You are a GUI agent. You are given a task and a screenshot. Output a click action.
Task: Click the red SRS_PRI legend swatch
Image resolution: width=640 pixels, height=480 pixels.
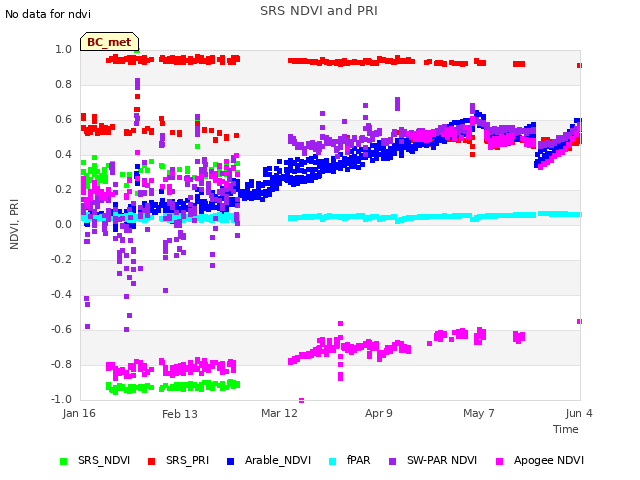coord(151,461)
